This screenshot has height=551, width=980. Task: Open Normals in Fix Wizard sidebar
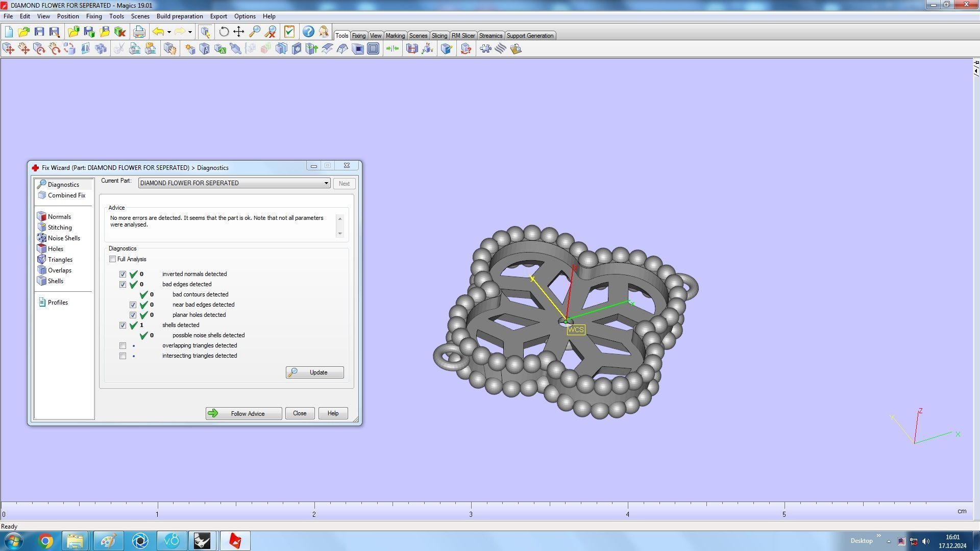[x=59, y=217]
